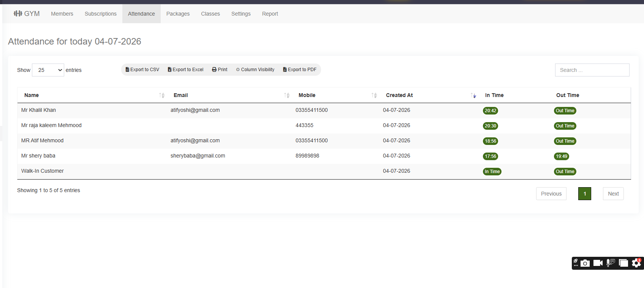Screen dimensions: 644x288
Task: Sort table using the Name column sort arrows
Action: tap(162, 95)
